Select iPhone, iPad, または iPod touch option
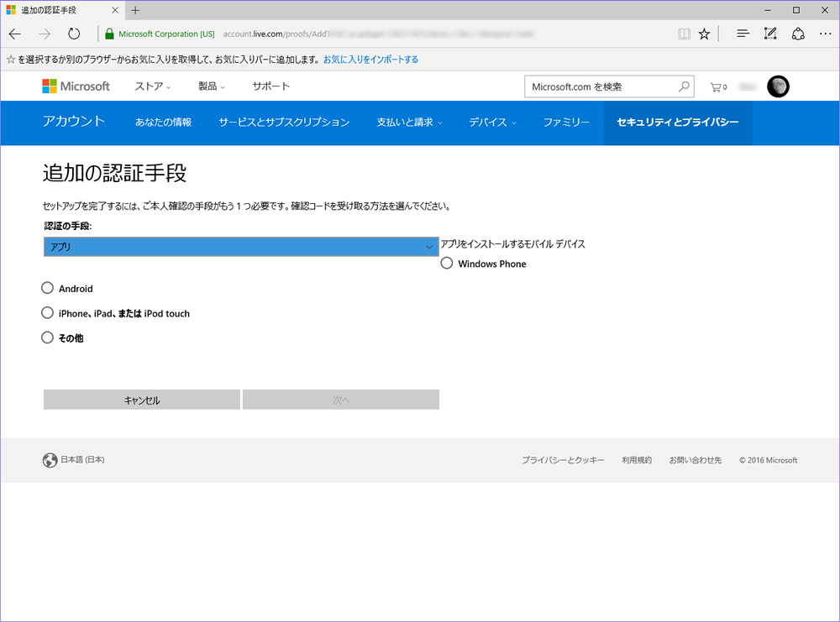The image size is (840, 622). (47, 312)
